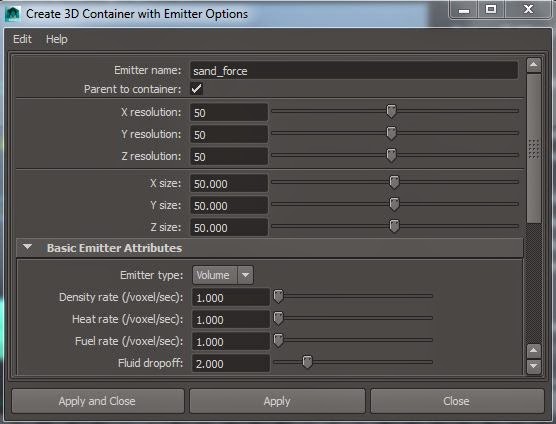
Task: Click the Density rate value field
Action: pyautogui.click(x=230, y=297)
